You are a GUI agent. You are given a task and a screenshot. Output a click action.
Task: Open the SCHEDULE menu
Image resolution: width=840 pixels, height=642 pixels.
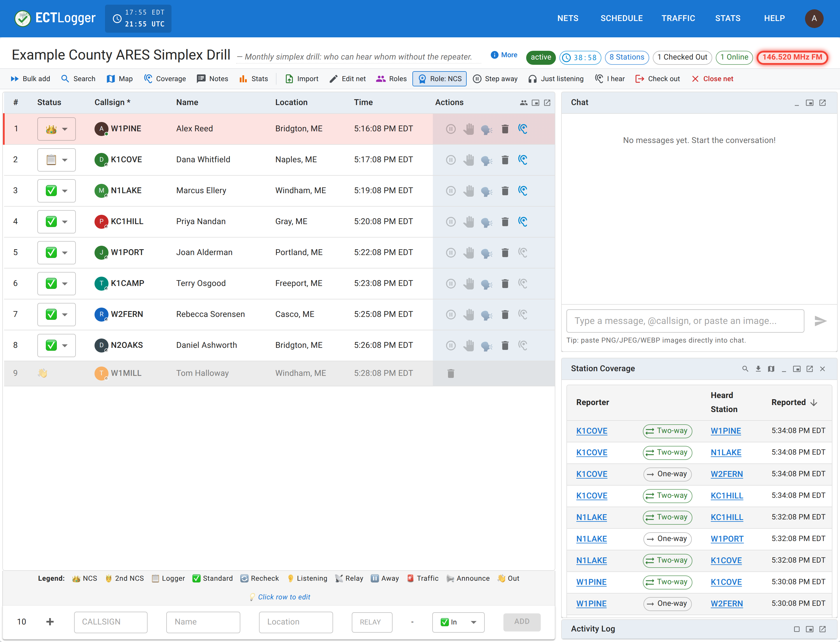[621, 18]
